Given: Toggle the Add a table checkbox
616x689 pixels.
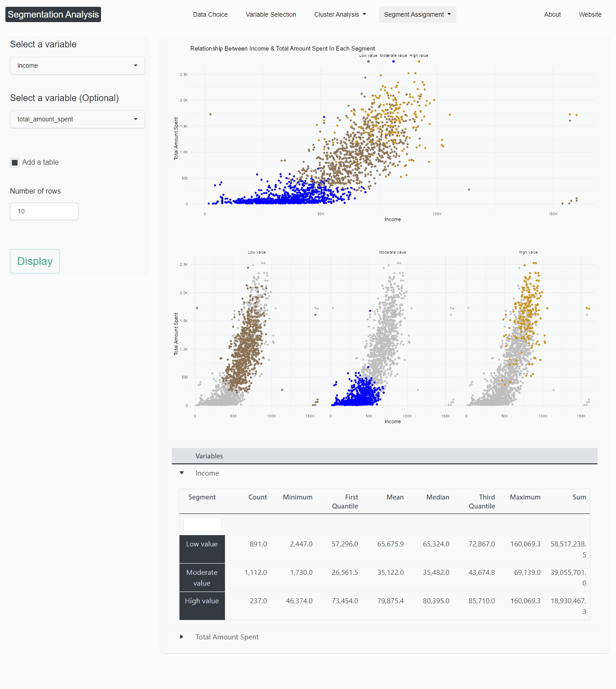Looking at the screenshot, I should tap(15, 162).
